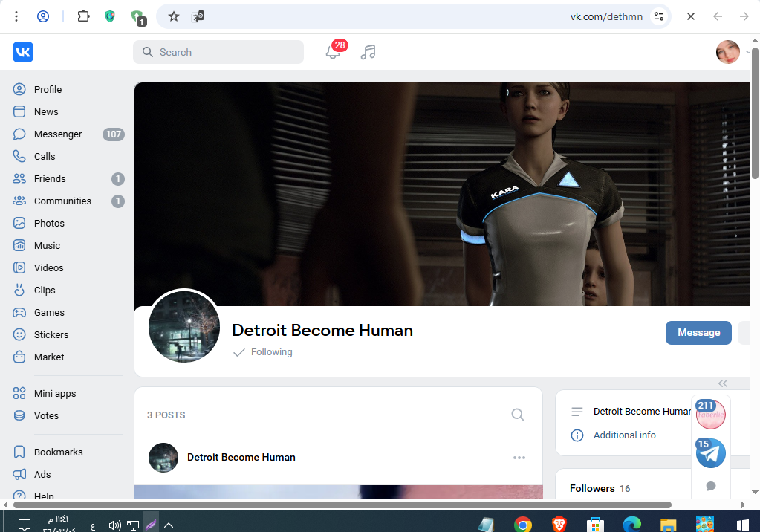The width and height of the screenshot is (760, 532).
Task: Click the horizontal scrollbar thumb
Action: click(342, 505)
